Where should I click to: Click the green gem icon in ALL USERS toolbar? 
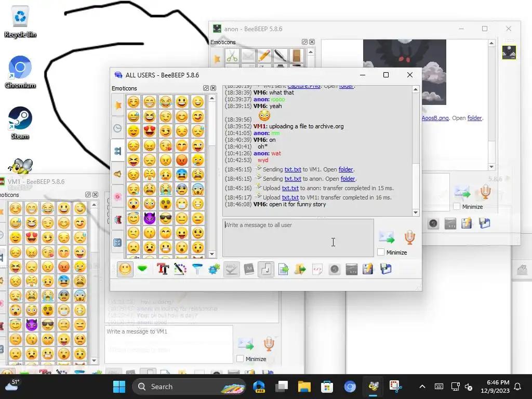142,269
